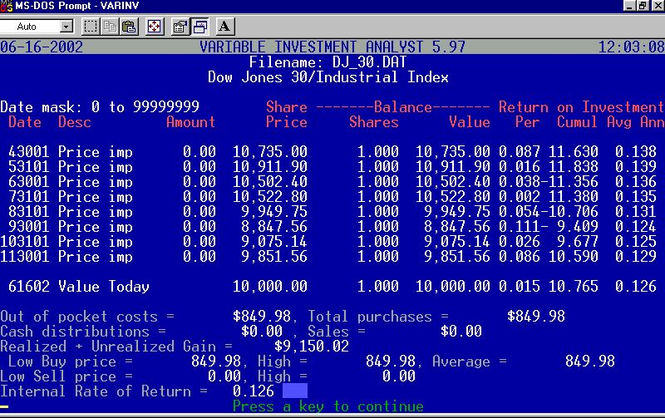Click average annual '0.138' in row 43001
Screen dimensions: 665x418
pyautogui.click(x=636, y=152)
